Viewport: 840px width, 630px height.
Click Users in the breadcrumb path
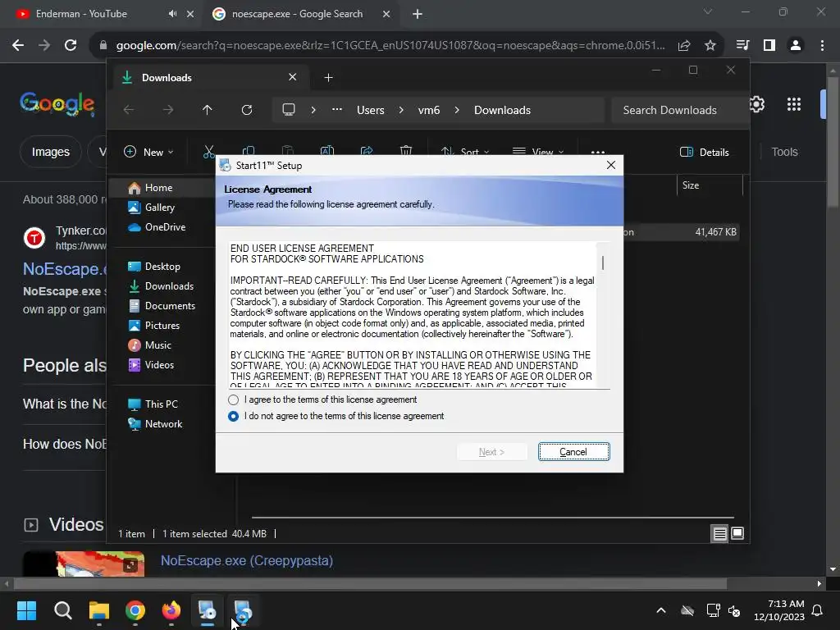[371, 111]
